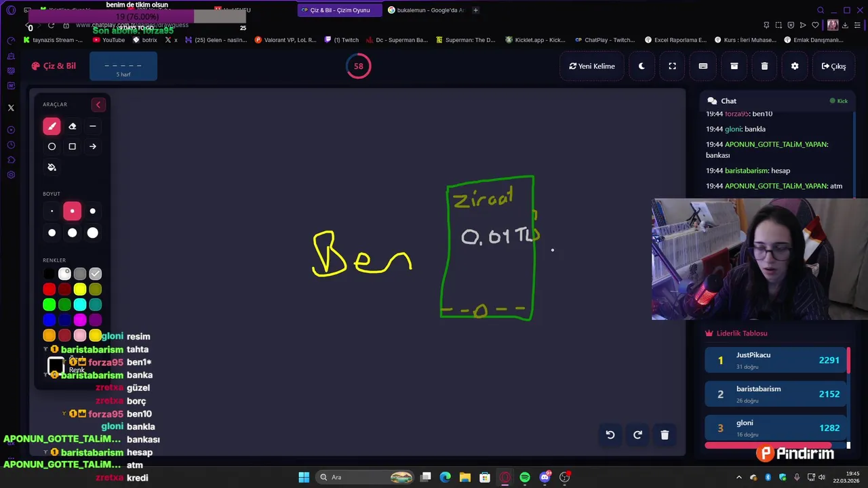Image resolution: width=868 pixels, height=488 pixels.
Task: Pick the pink color swatch
Action: click(x=80, y=335)
